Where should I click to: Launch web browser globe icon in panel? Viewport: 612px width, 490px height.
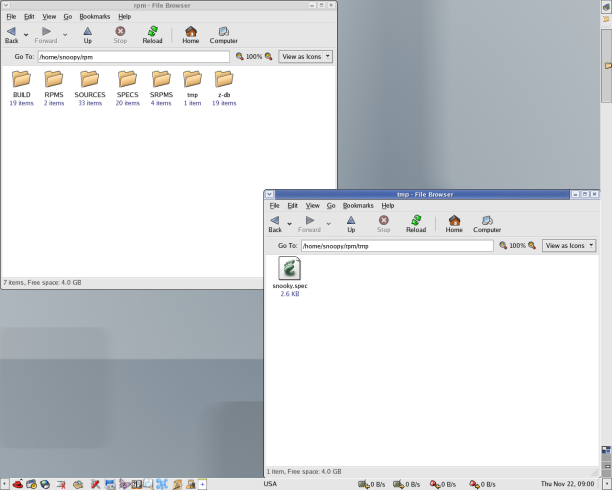(45, 484)
